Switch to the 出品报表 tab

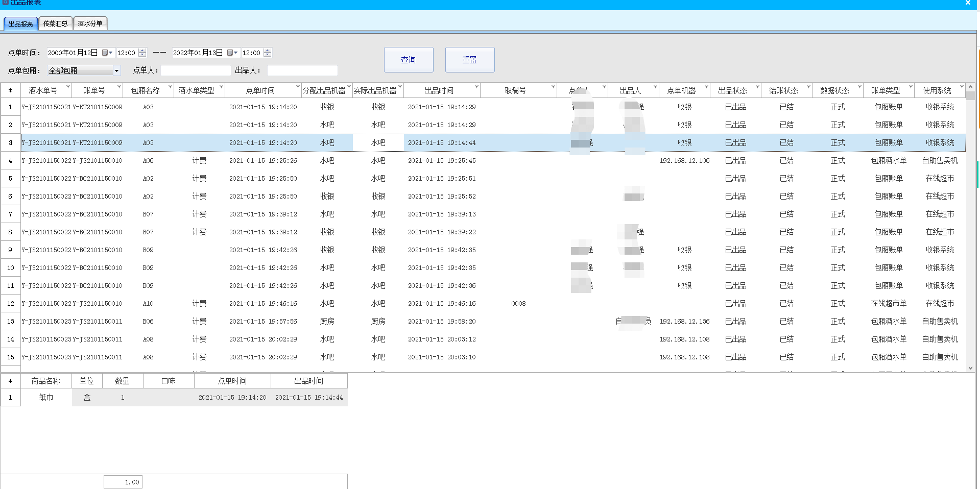20,24
